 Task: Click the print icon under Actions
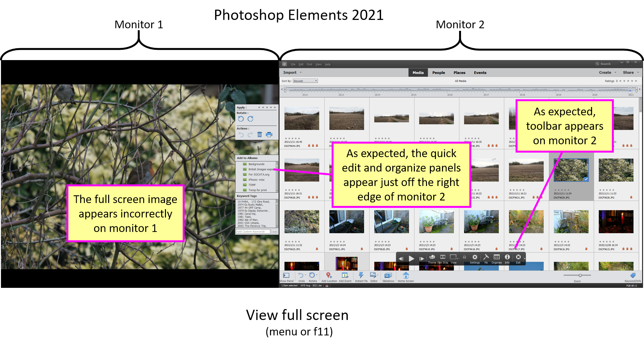click(x=269, y=135)
